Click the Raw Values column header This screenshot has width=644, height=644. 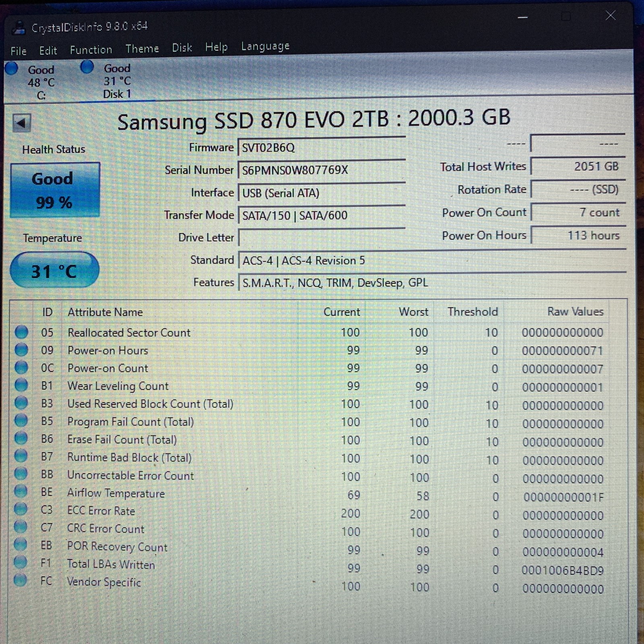click(x=575, y=311)
